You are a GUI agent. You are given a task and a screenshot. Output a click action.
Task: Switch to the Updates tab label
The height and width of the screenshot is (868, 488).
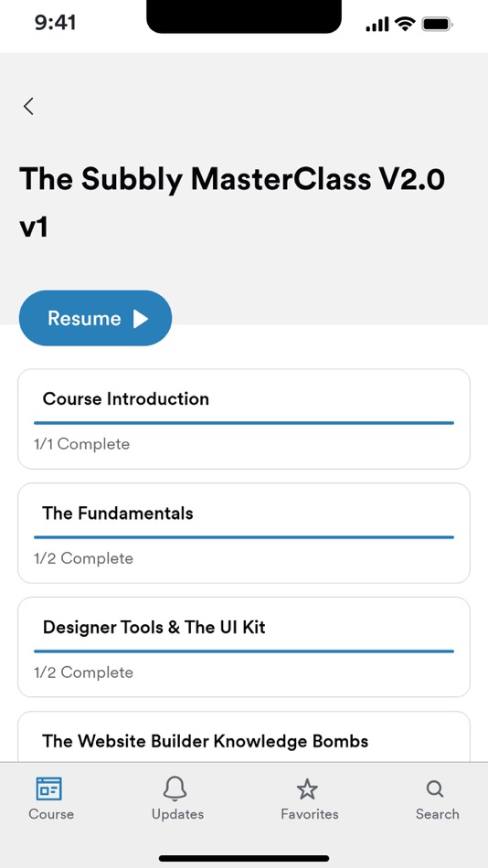point(178,814)
